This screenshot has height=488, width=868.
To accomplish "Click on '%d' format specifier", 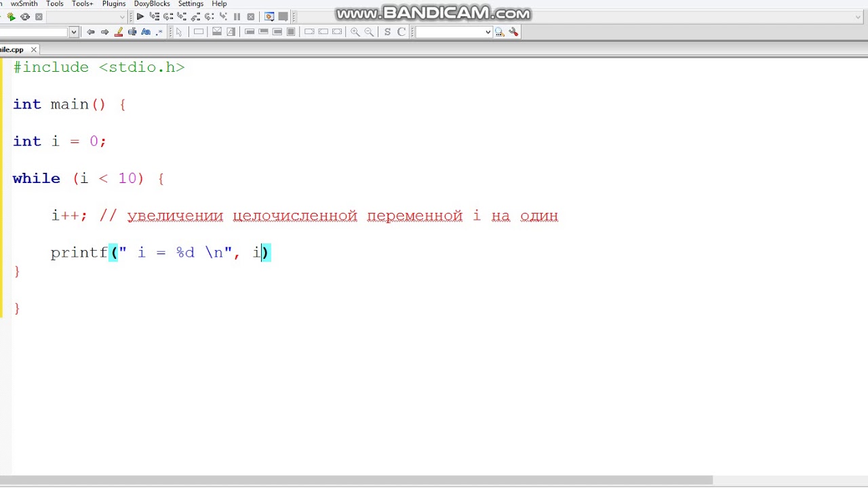I will [185, 252].
